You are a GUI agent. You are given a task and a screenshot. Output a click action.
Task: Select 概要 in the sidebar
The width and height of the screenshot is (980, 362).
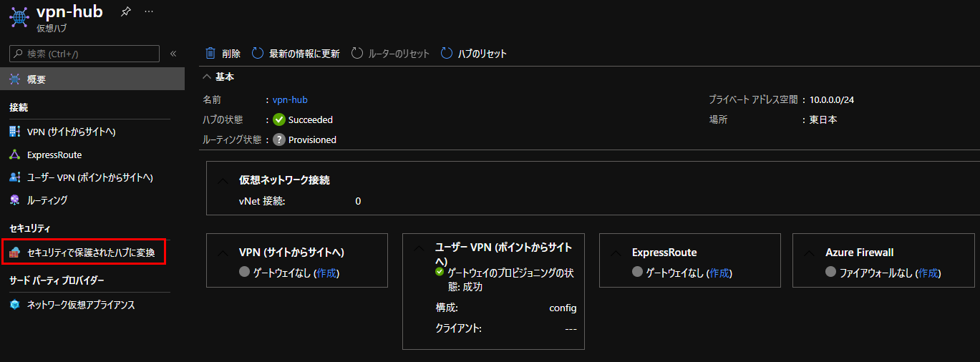[92, 79]
